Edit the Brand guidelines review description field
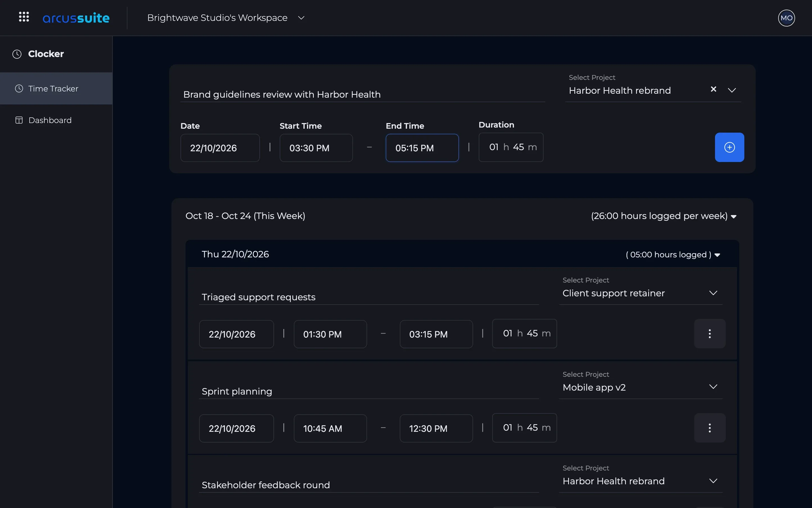812x508 pixels. click(x=362, y=95)
